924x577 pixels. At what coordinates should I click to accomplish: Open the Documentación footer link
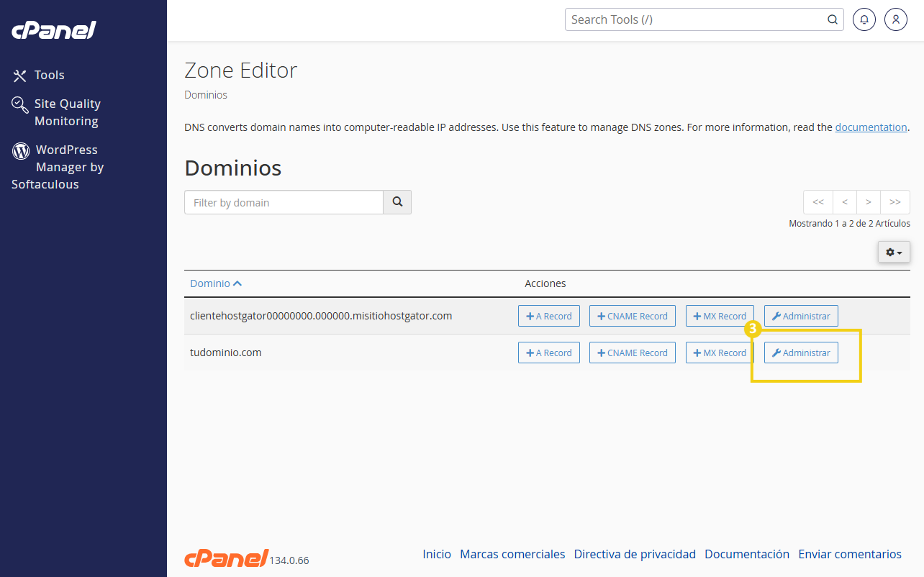point(747,554)
